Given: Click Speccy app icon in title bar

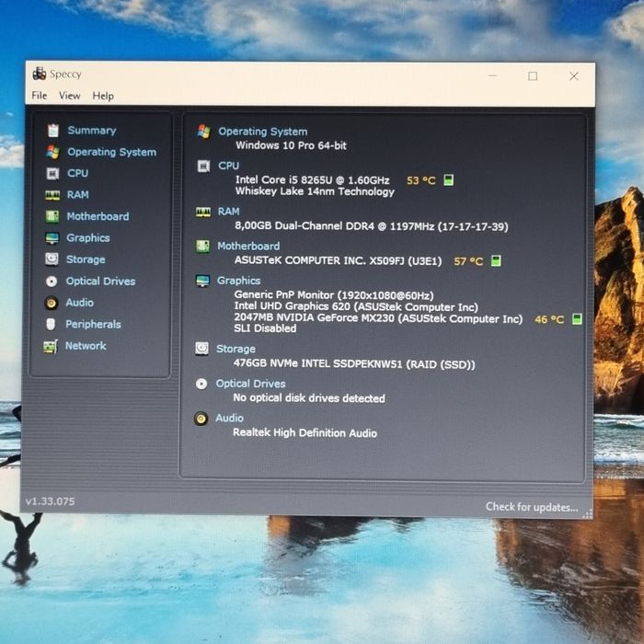Looking at the screenshot, I should (40, 74).
